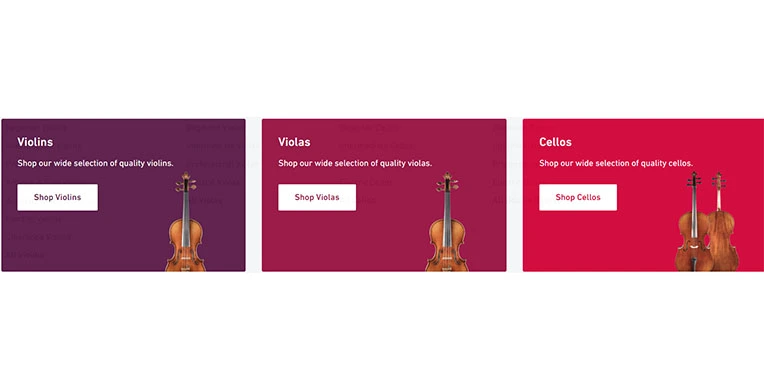This screenshot has height=389, width=764.
Task: Open the Shop Violas button
Action: 317,197
